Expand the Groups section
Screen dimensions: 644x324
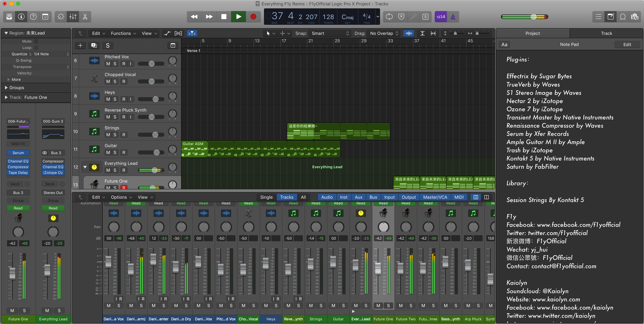[6, 88]
